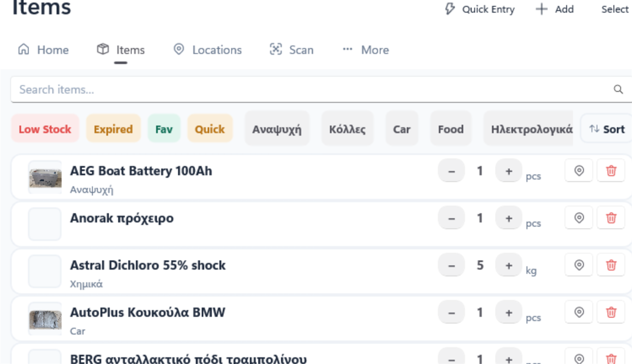632x364 pixels.
Task: Filter by the Car category chip
Action: pos(402,129)
